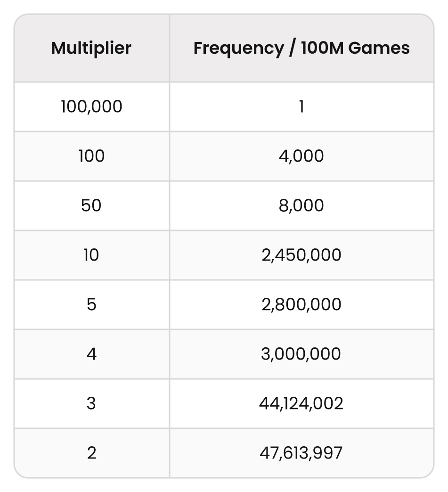Select the 8,000 frequency value
This screenshot has height=492, width=448.
301,206
